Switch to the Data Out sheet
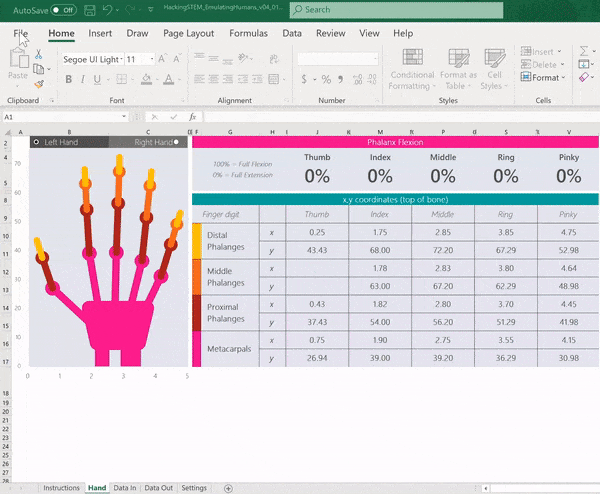600x494 pixels. pyautogui.click(x=158, y=488)
